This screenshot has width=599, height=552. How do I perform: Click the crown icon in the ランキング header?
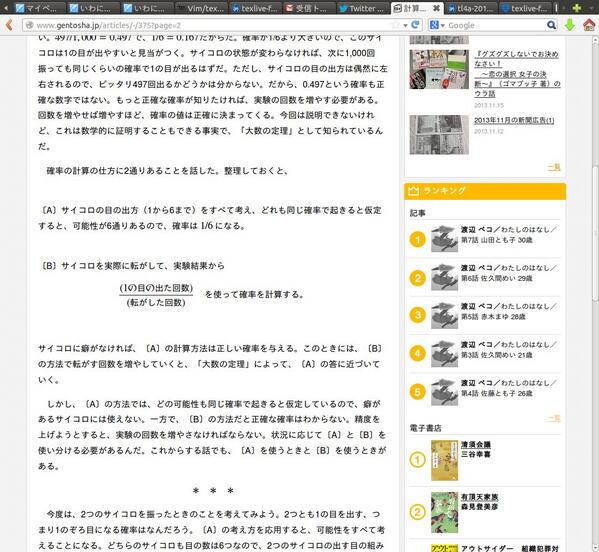(414, 191)
